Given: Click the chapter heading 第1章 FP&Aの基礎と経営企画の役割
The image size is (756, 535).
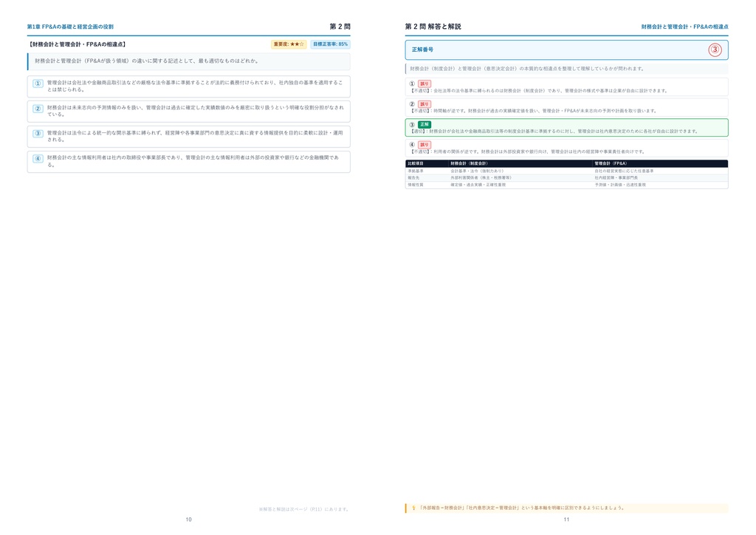Looking at the screenshot, I should coord(70,27).
